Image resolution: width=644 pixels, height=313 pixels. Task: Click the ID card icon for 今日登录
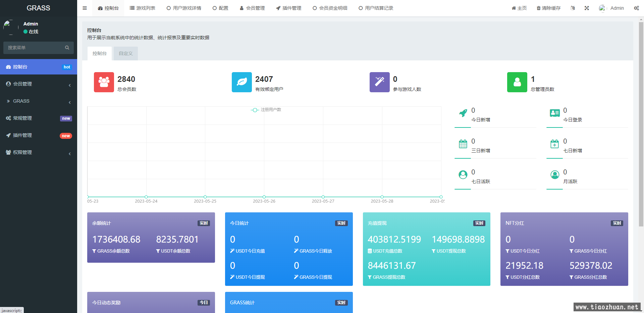click(555, 113)
